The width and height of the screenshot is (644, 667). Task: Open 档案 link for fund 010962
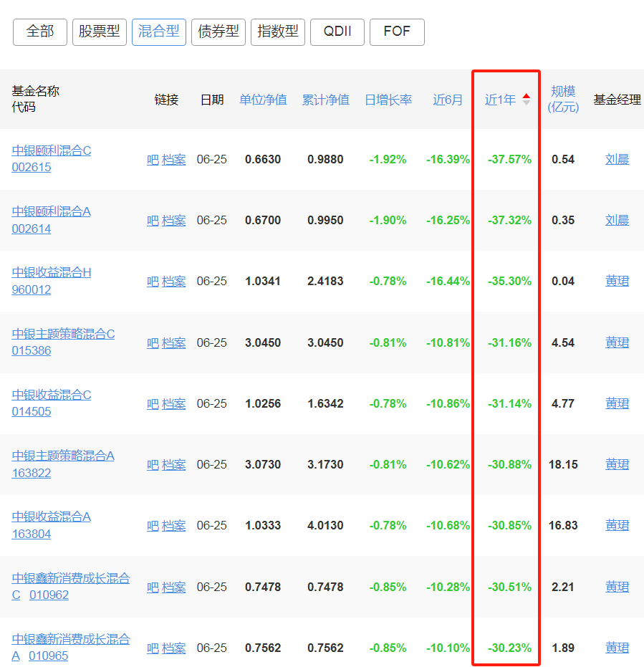pos(174,587)
